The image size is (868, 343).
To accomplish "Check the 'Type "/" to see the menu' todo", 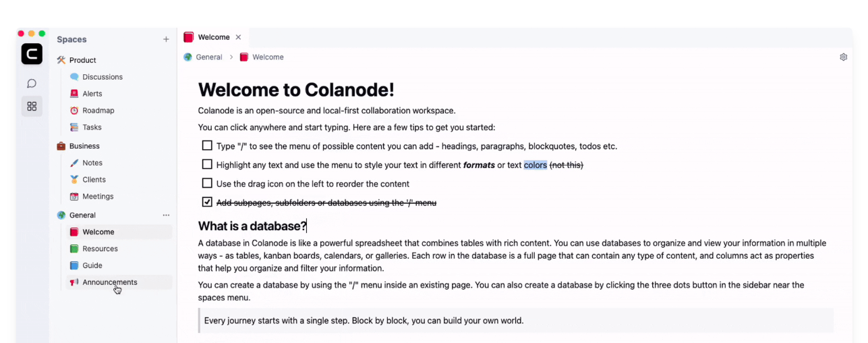I will tap(207, 146).
